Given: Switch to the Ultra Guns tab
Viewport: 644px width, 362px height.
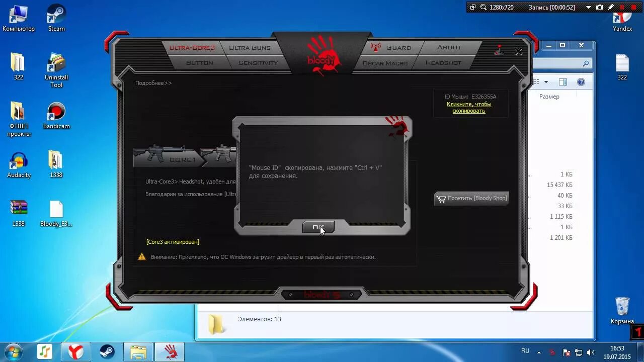Looking at the screenshot, I should 250,48.
